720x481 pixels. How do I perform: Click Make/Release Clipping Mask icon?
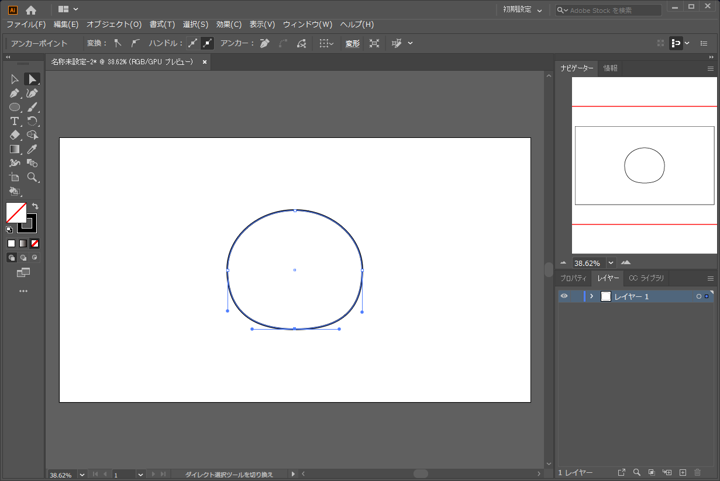[x=652, y=472]
